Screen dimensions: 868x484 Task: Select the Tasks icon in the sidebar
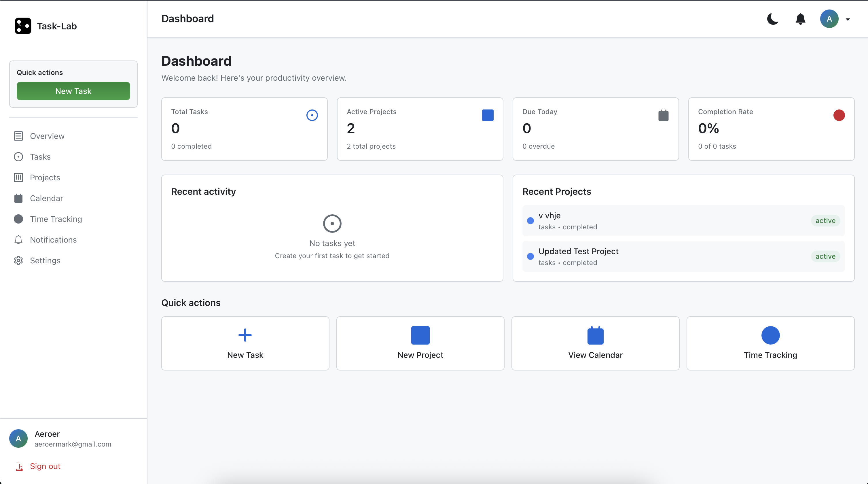(x=18, y=156)
